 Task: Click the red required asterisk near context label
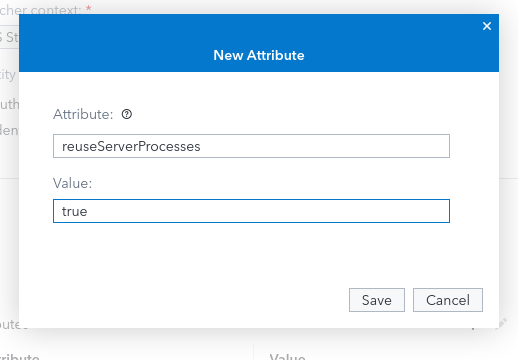pos(88,8)
